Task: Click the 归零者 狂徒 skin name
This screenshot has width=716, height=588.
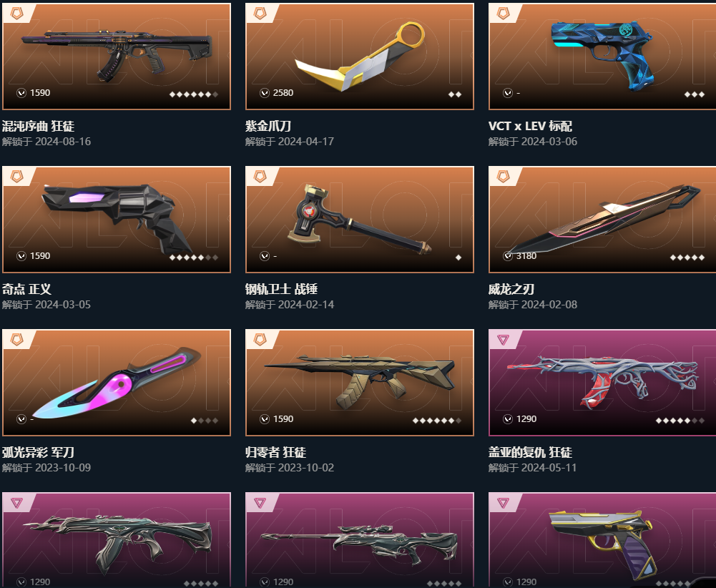Action: [x=275, y=452]
